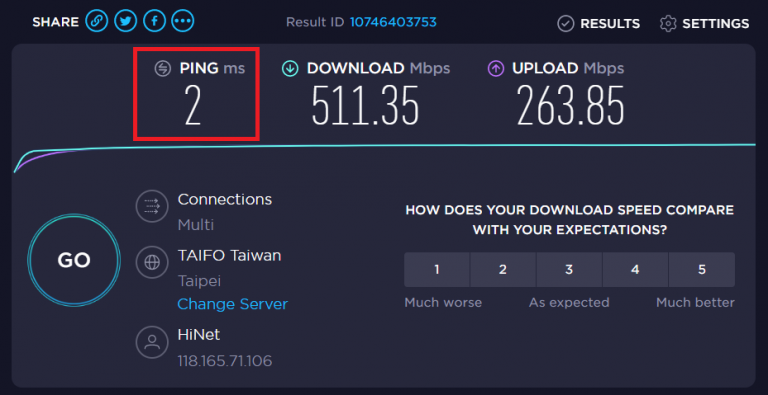
Task: Click the ping icon
Action: coord(163,69)
